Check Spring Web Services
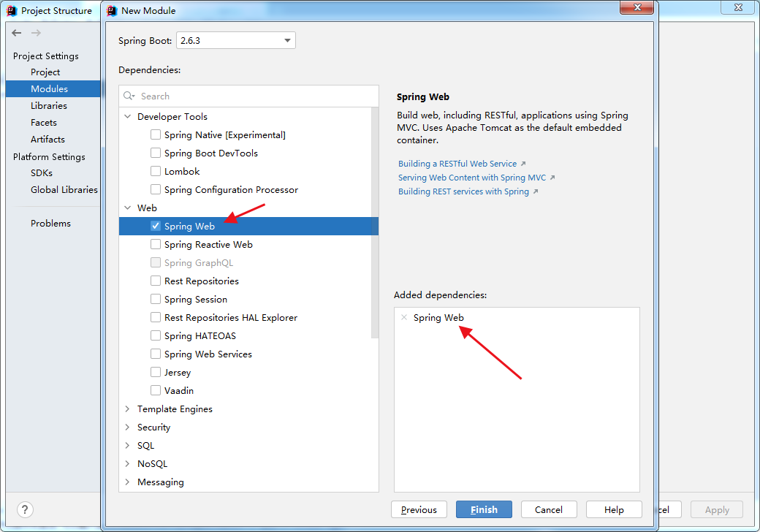The width and height of the screenshot is (760, 532). click(156, 354)
